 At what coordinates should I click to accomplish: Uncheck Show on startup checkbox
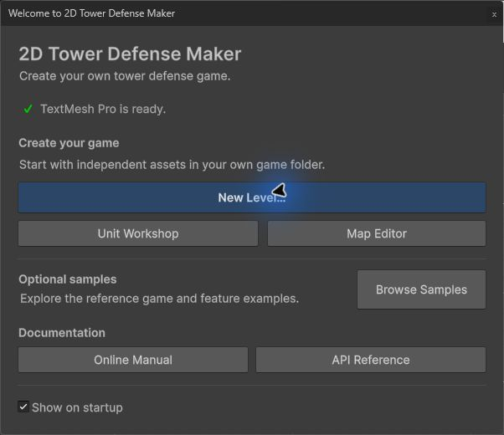tap(23, 407)
